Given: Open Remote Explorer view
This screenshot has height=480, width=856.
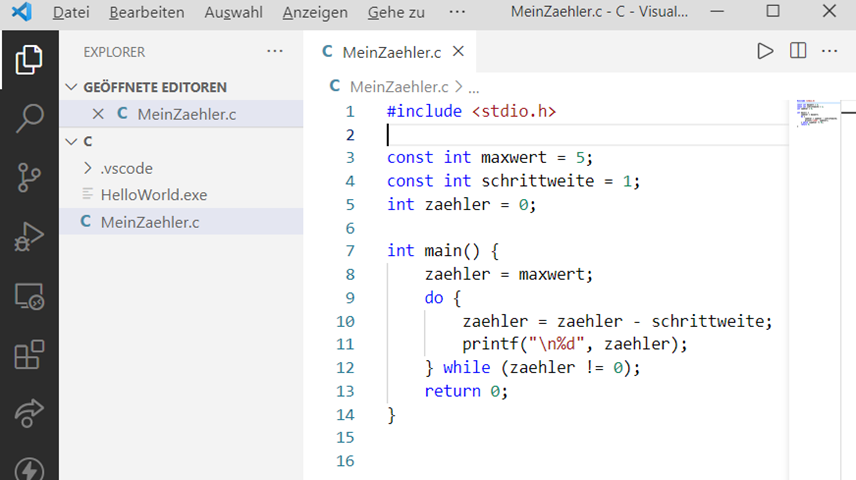Looking at the screenshot, I should [29, 297].
